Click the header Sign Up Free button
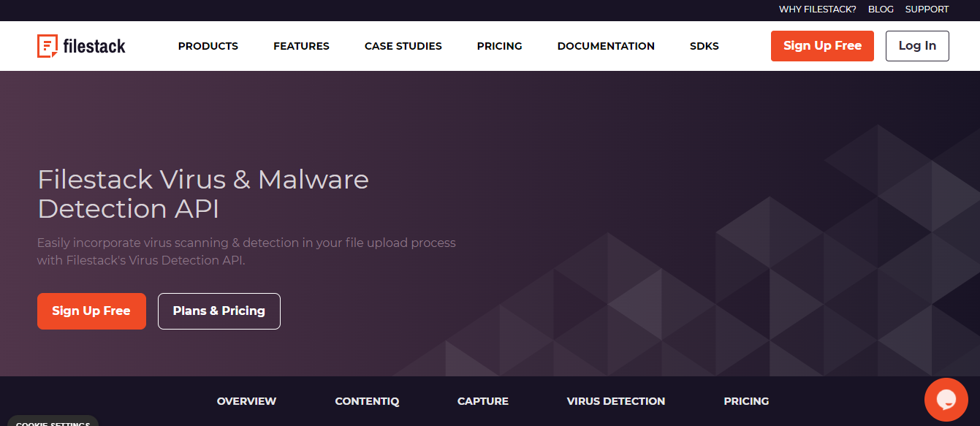The width and height of the screenshot is (980, 426). pos(822,46)
